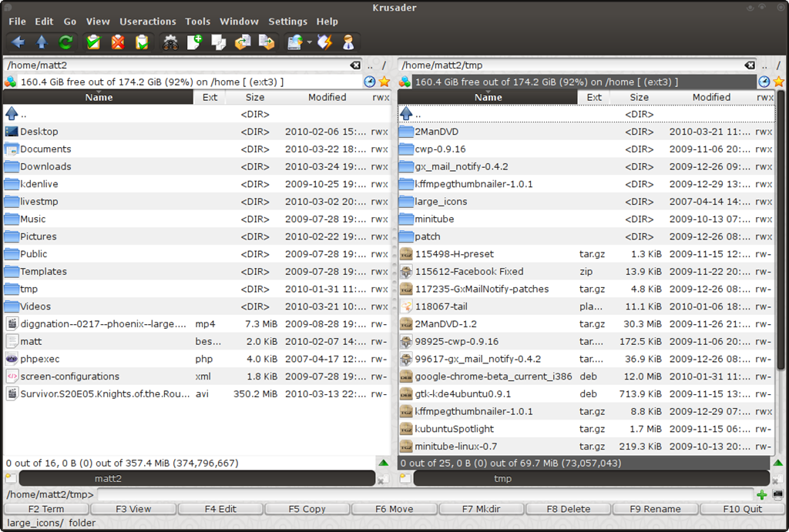Sort left panel by the Name column header
Image resolution: width=789 pixels, height=532 pixels.
tap(99, 97)
